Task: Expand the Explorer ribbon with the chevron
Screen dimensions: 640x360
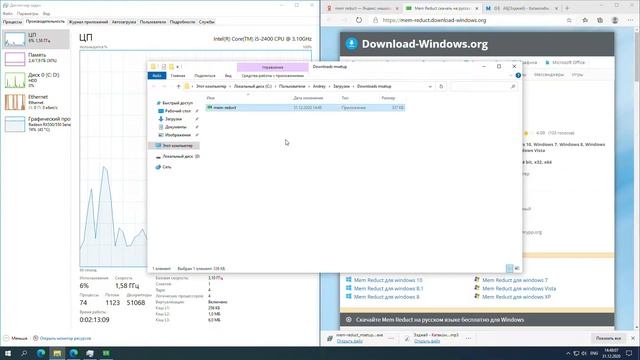Action: click(x=511, y=76)
